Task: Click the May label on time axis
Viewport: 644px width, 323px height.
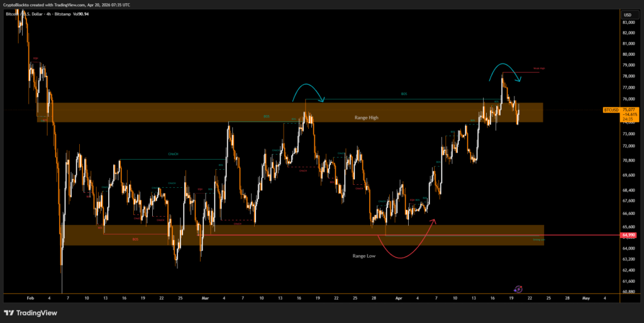Action: pos(586,298)
